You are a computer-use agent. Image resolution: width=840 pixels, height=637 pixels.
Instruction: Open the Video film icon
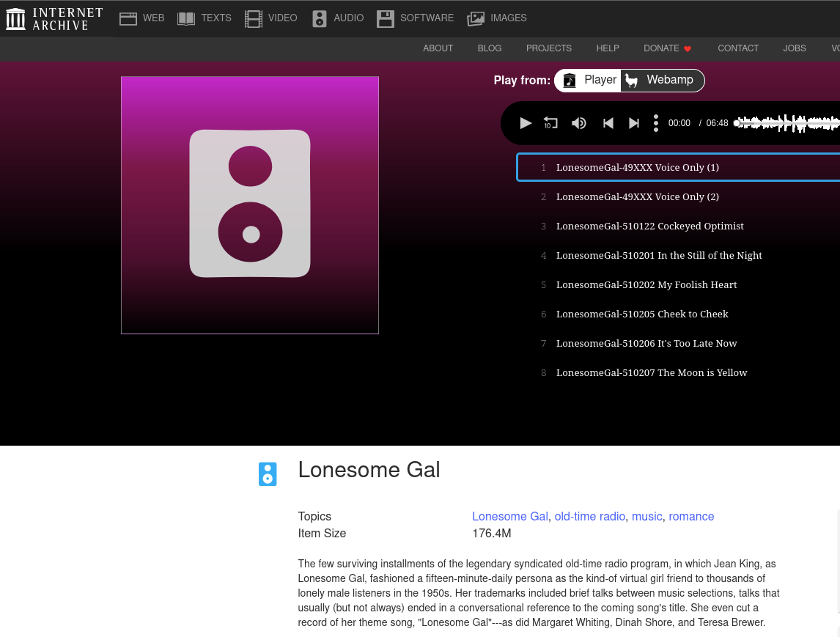coord(254,19)
